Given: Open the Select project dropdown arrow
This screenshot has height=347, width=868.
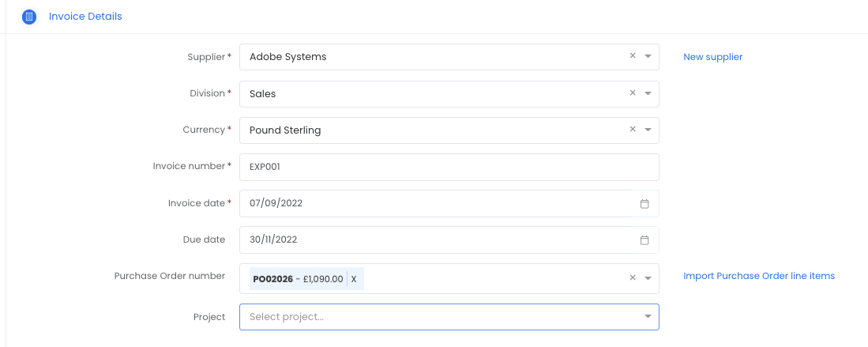Looking at the screenshot, I should pyautogui.click(x=648, y=316).
